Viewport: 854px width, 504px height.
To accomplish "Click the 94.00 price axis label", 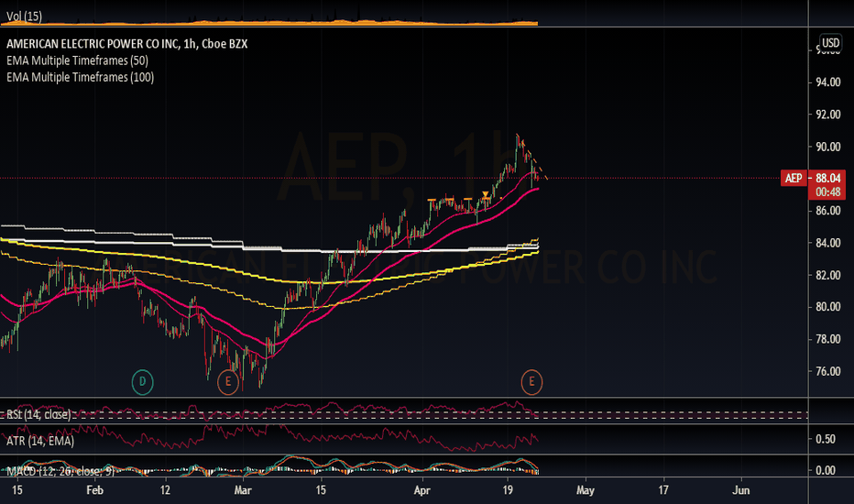I will (x=827, y=82).
